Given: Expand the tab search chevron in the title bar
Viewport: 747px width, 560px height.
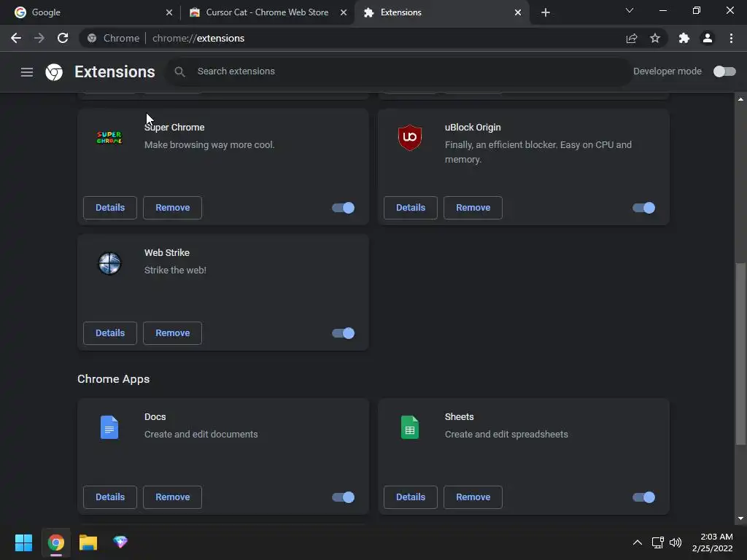Looking at the screenshot, I should point(630,10).
